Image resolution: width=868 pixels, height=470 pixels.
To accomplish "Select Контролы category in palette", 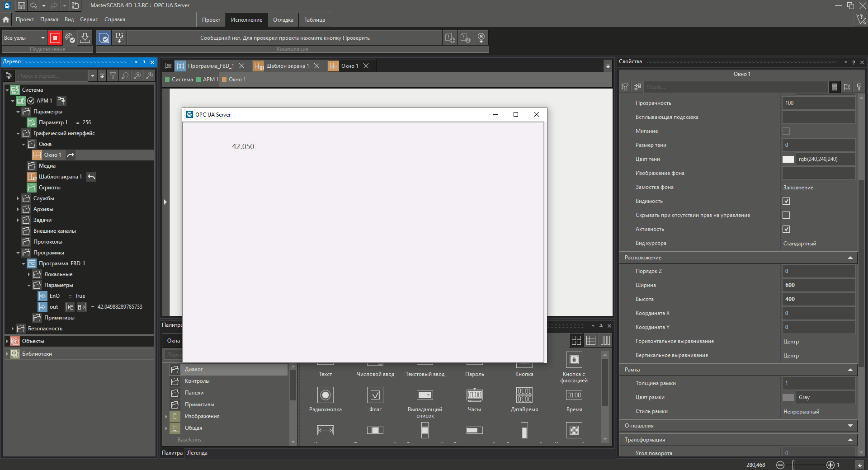I will 197,381.
